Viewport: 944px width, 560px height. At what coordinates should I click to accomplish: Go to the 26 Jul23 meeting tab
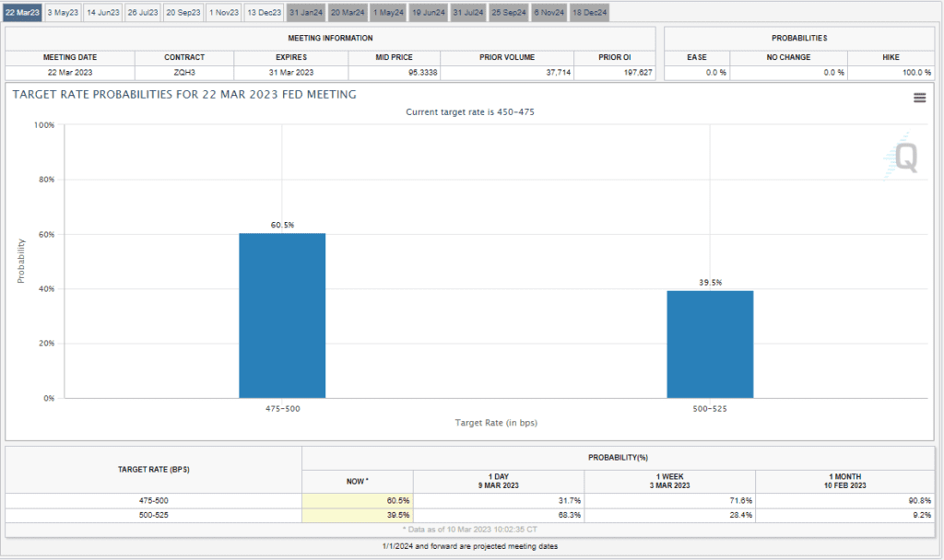click(143, 12)
